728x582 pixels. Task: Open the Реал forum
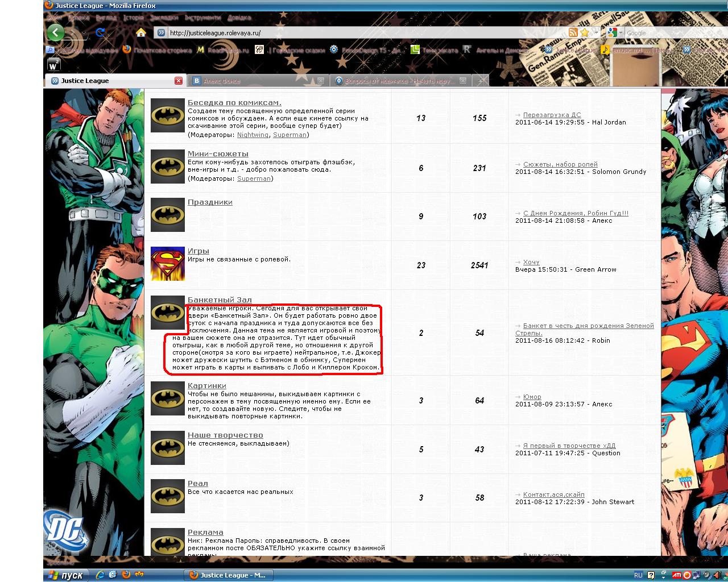198,484
